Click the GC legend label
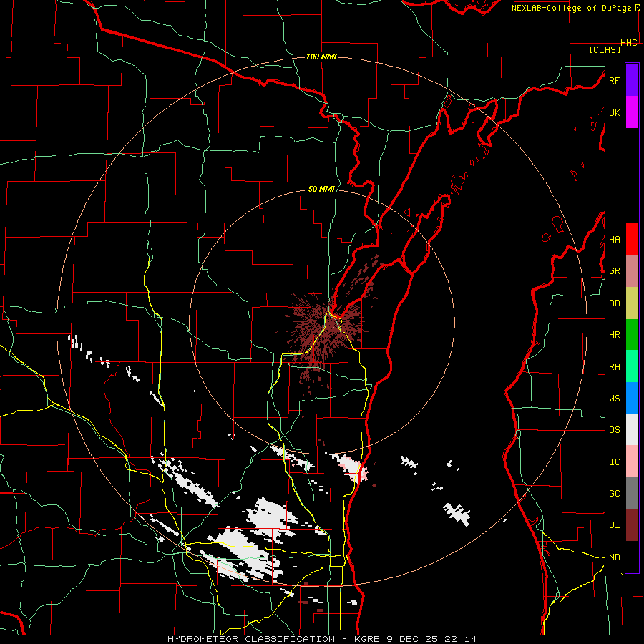The image size is (644, 644). click(614, 494)
